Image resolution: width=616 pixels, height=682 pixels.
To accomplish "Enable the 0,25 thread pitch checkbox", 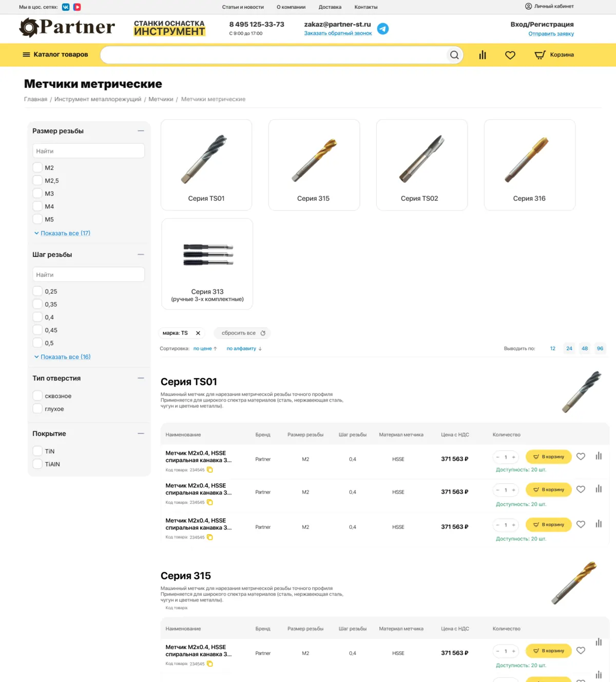I will (x=37, y=291).
